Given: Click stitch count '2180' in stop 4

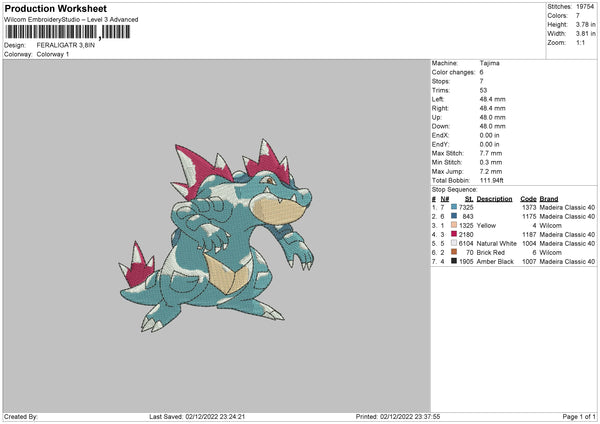Looking at the screenshot, I should coord(466,234).
